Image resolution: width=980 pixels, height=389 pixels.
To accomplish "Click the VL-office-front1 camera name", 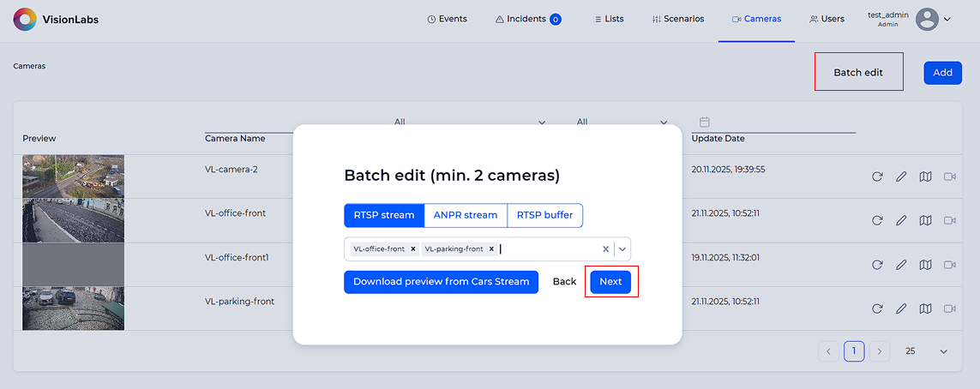I will [237, 257].
